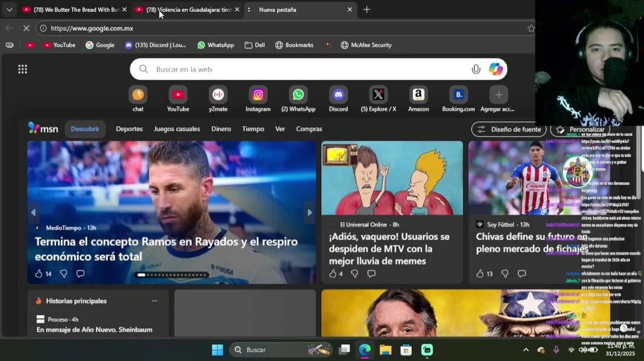Open the Booking.com quick link
This screenshot has width=644, height=361.
coord(458,99)
